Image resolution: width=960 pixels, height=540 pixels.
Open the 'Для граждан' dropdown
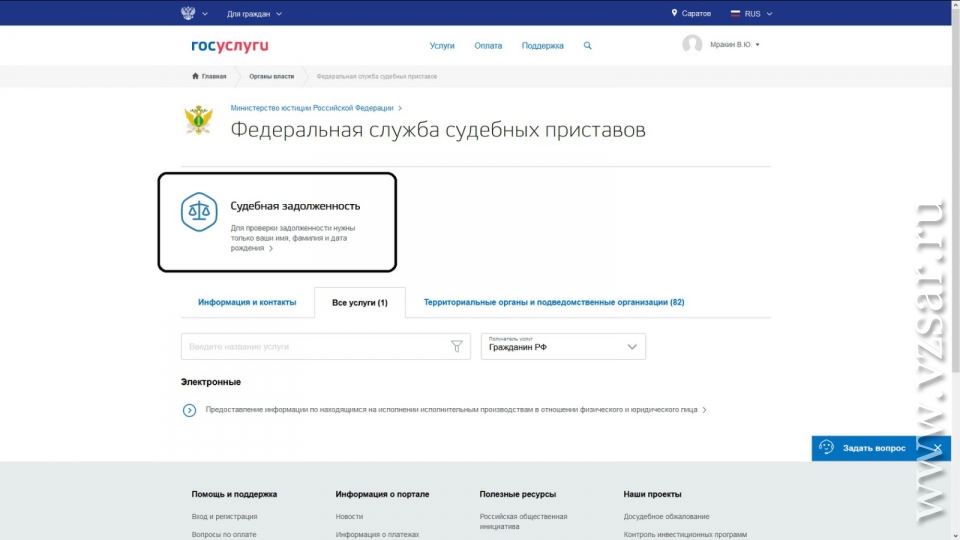click(x=254, y=13)
